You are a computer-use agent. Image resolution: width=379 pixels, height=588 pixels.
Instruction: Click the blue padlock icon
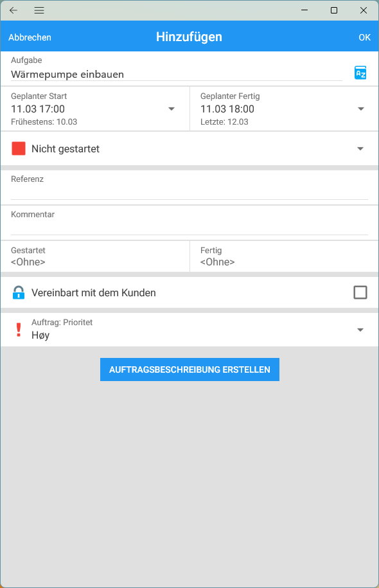tap(19, 292)
